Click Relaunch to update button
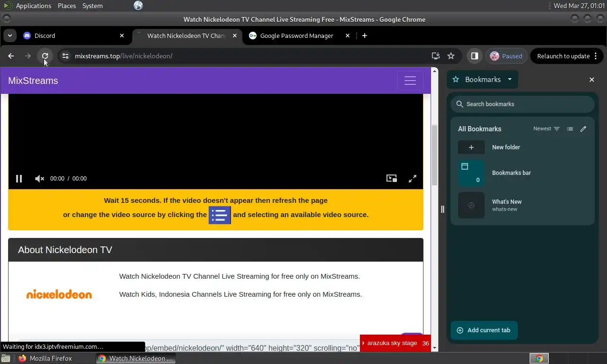 (566, 56)
